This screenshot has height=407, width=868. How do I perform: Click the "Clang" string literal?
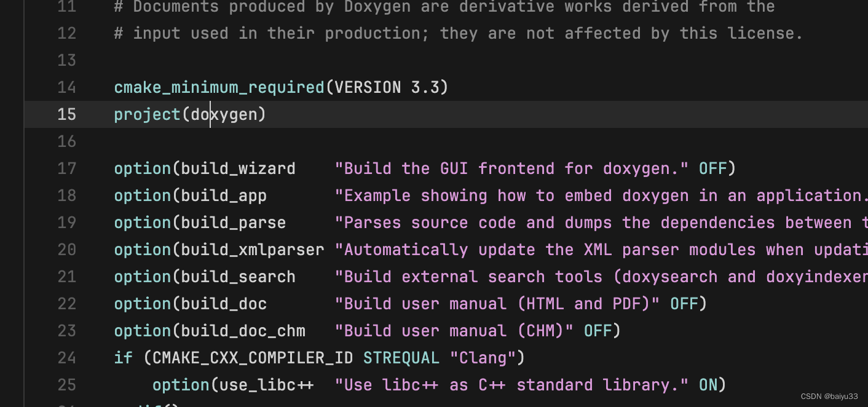tap(483, 358)
